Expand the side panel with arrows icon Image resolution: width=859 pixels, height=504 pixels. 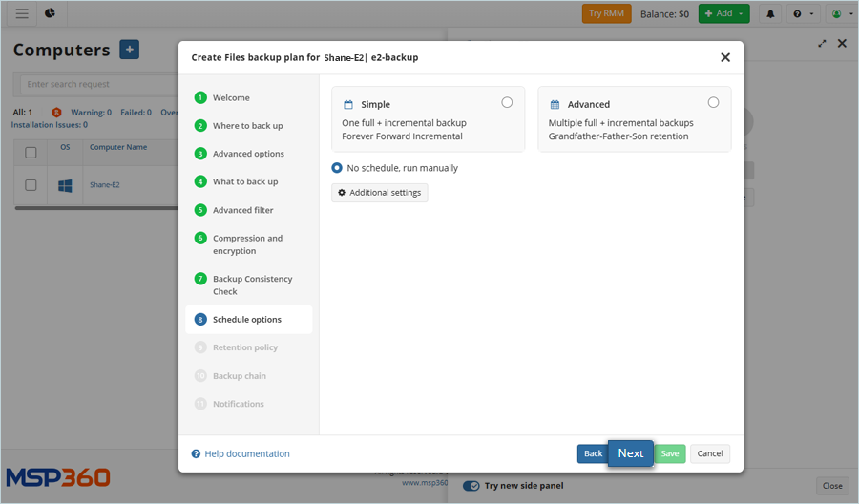pos(823,44)
